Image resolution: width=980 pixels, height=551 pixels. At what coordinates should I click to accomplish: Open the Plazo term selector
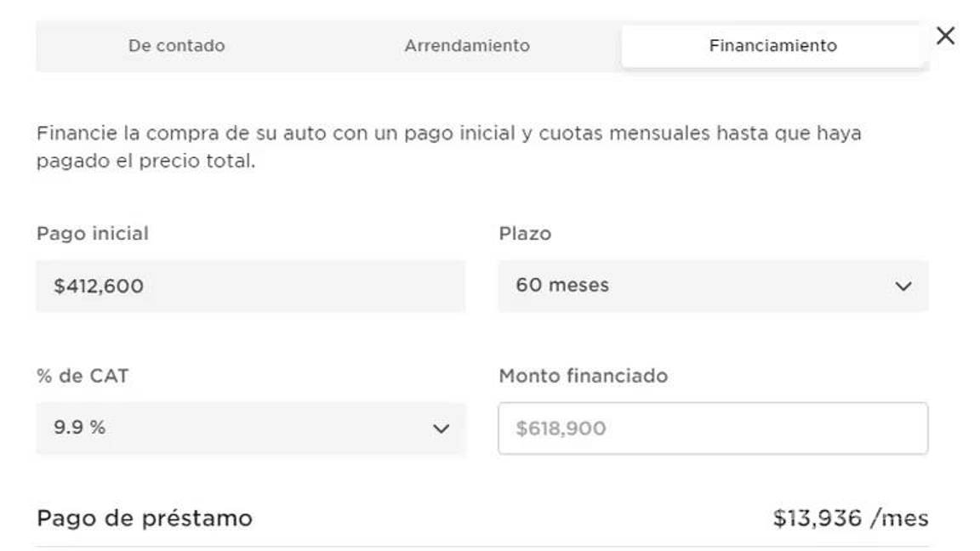713,286
